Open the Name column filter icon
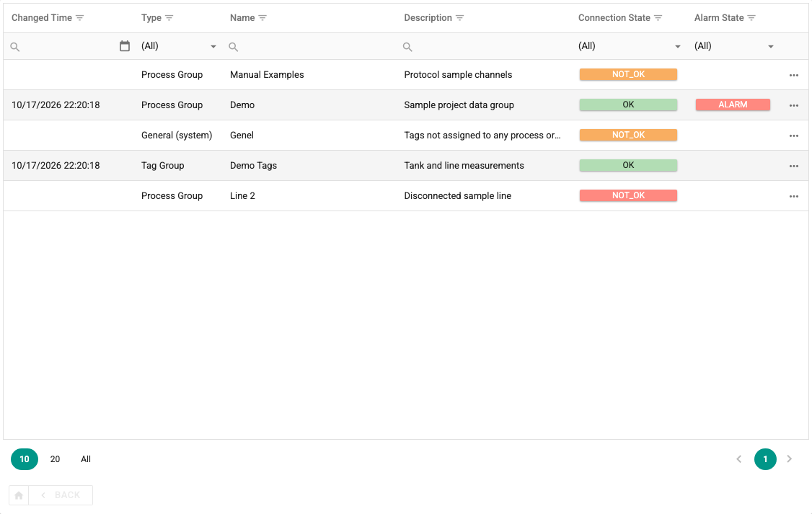812x514 pixels. tap(262, 17)
